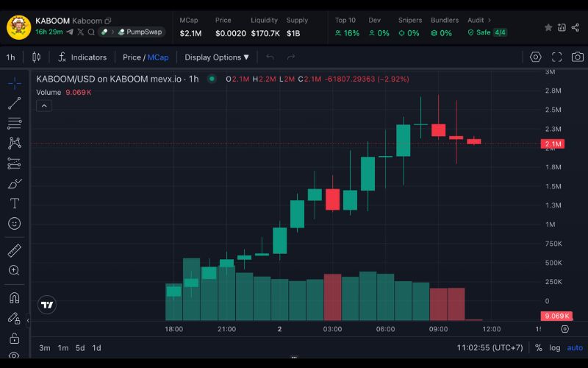
Task: Redo the last chart action
Action: pyautogui.click(x=290, y=57)
